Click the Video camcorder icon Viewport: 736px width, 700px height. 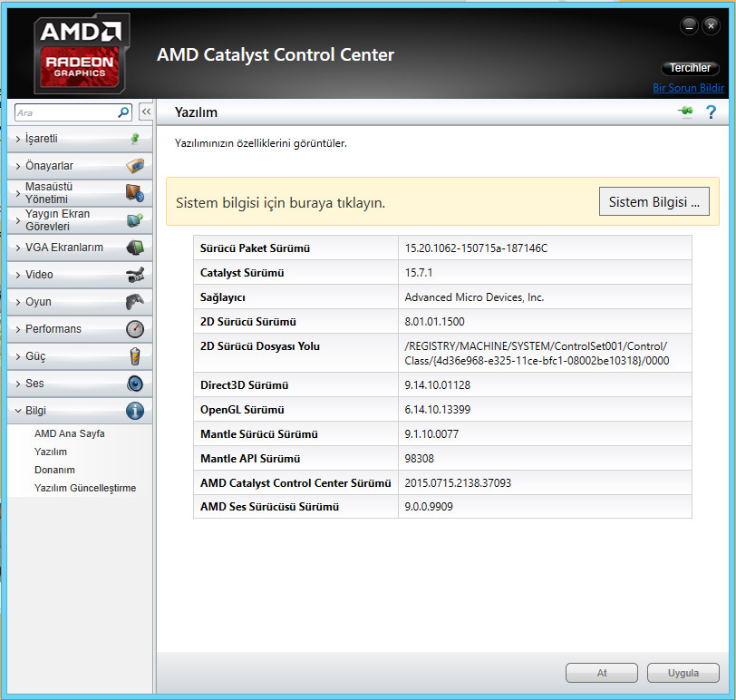135,275
